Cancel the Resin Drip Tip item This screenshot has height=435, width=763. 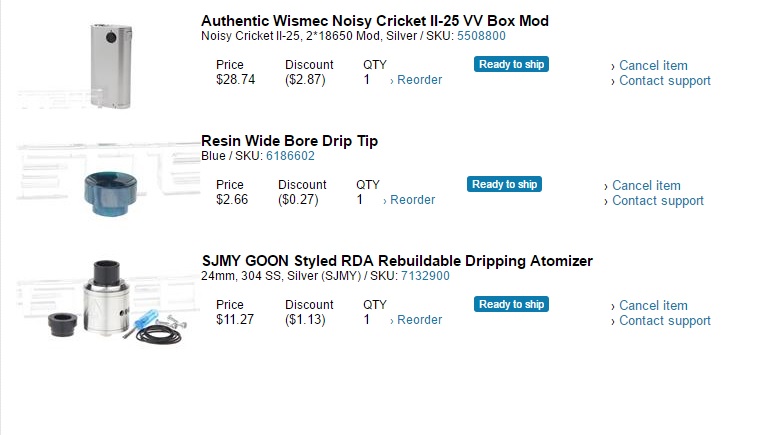pos(646,186)
